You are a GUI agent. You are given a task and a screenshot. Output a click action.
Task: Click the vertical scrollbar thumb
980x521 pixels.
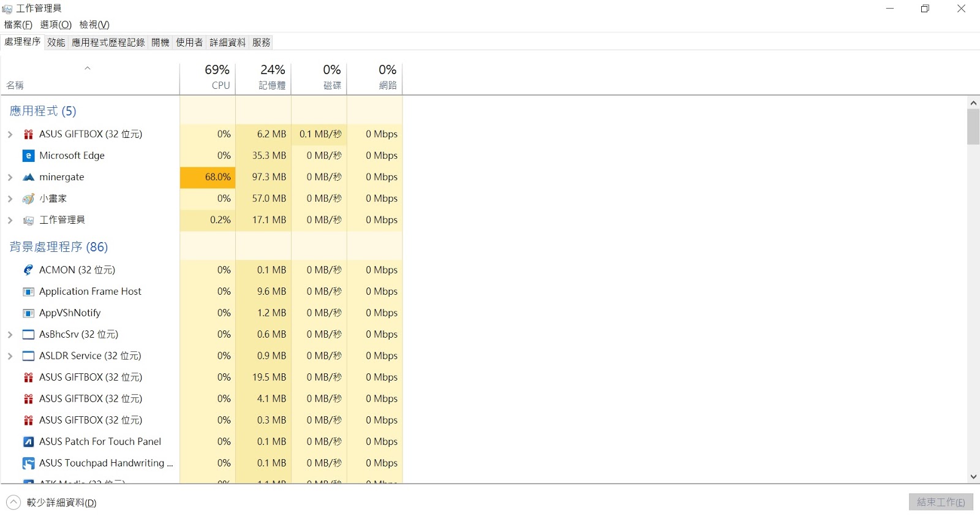coord(973,127)
